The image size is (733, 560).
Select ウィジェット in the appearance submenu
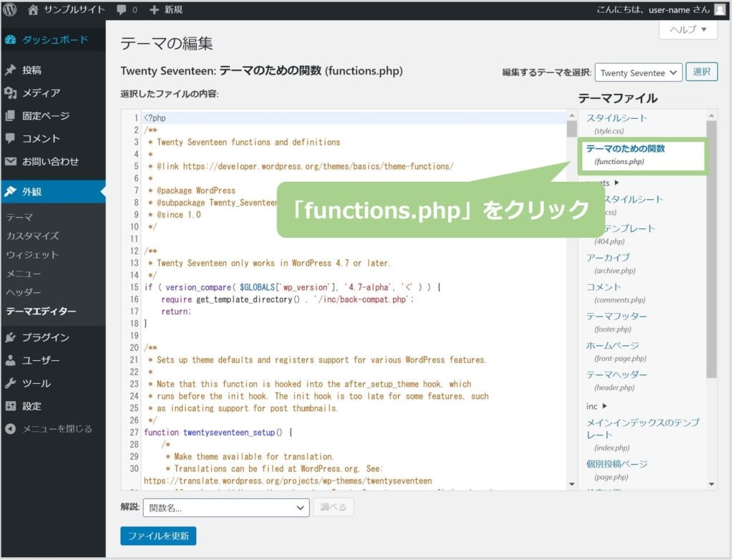click(x=32, y=255)
